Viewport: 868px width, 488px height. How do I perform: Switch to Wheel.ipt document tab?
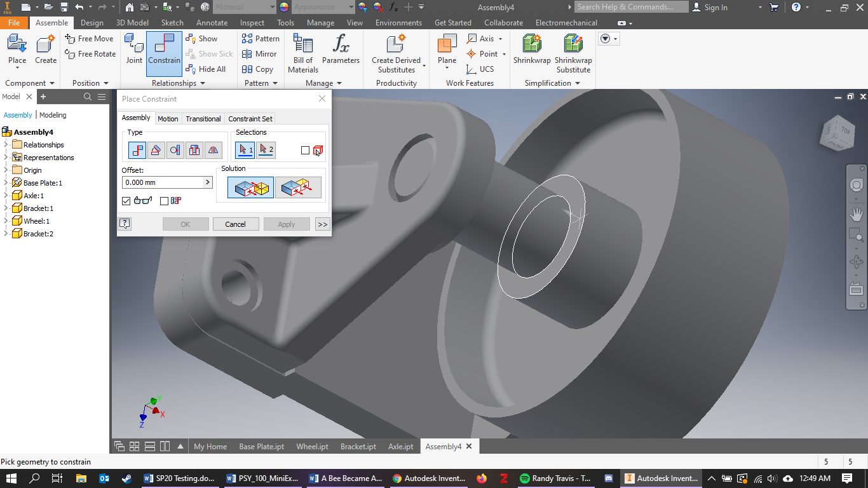click(312, 447)
